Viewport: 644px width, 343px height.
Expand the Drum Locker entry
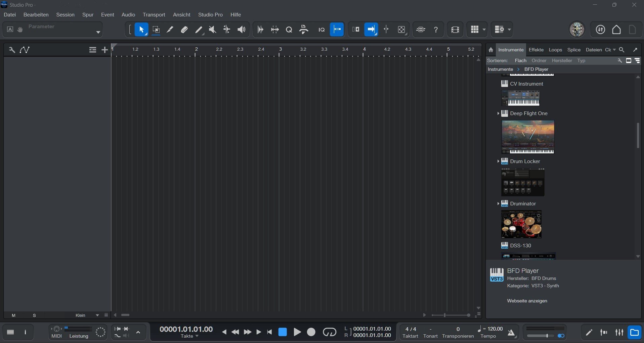tap(498, 161)
